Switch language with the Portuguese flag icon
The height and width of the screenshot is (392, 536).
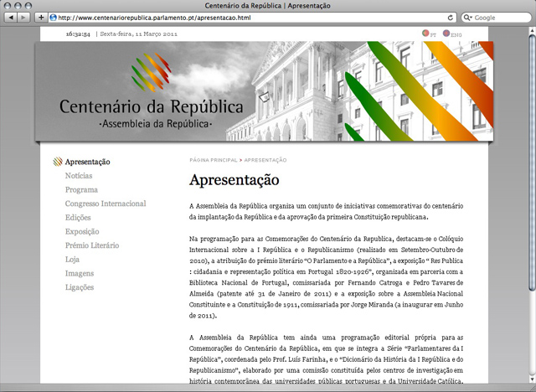pos(425,33)
